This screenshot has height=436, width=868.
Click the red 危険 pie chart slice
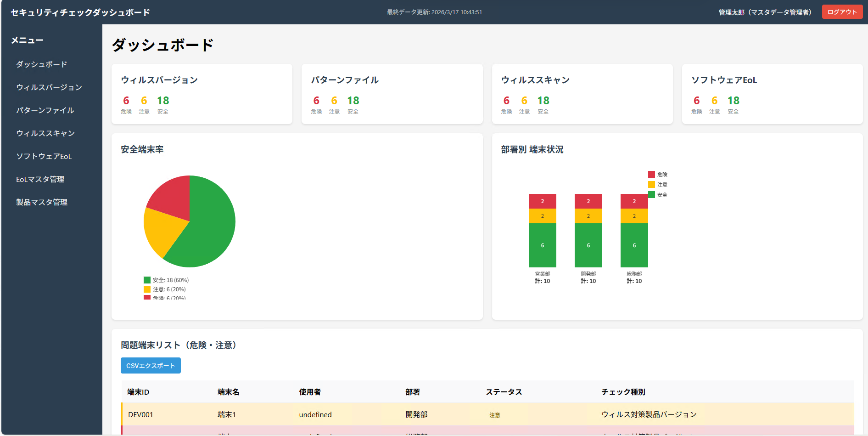174,200
